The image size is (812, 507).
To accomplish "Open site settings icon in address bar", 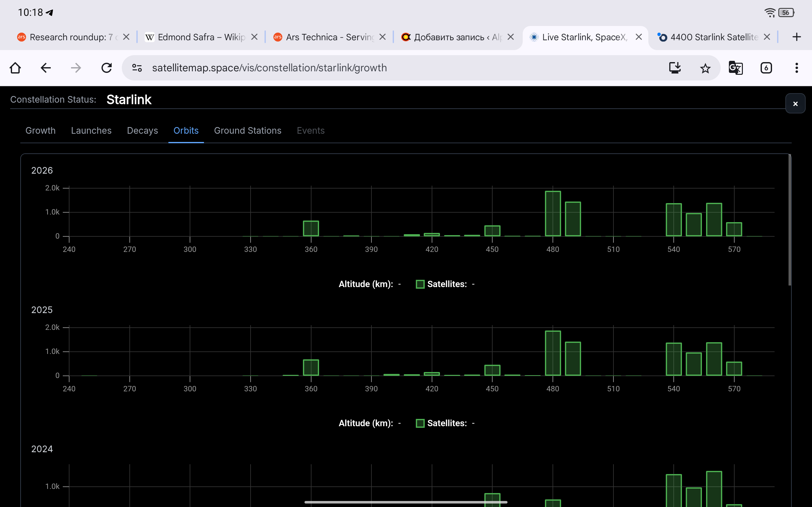I will tap(137, 68).
